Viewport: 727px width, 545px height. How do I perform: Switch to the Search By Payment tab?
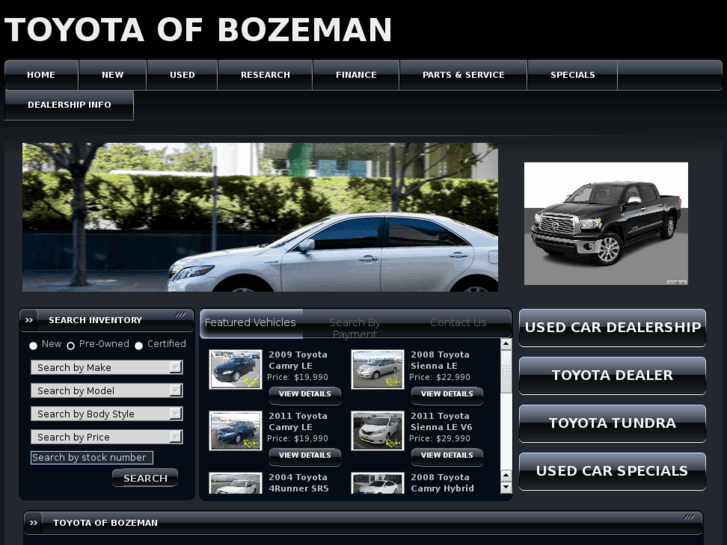(355, 327)
